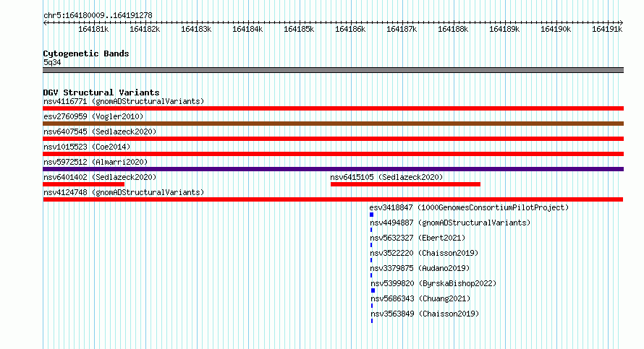The height and width of the screenshot is (349, 644).
Task: Select the blue marker under esv3418847
Action: coord(372,215)
